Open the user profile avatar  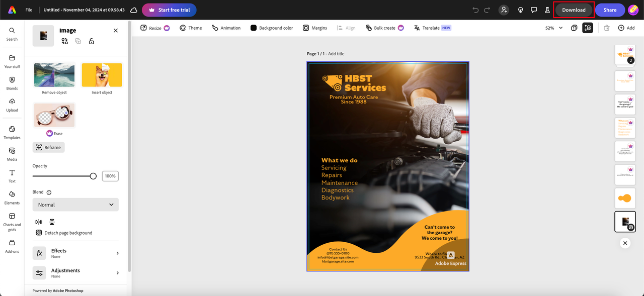pos(633,10)
